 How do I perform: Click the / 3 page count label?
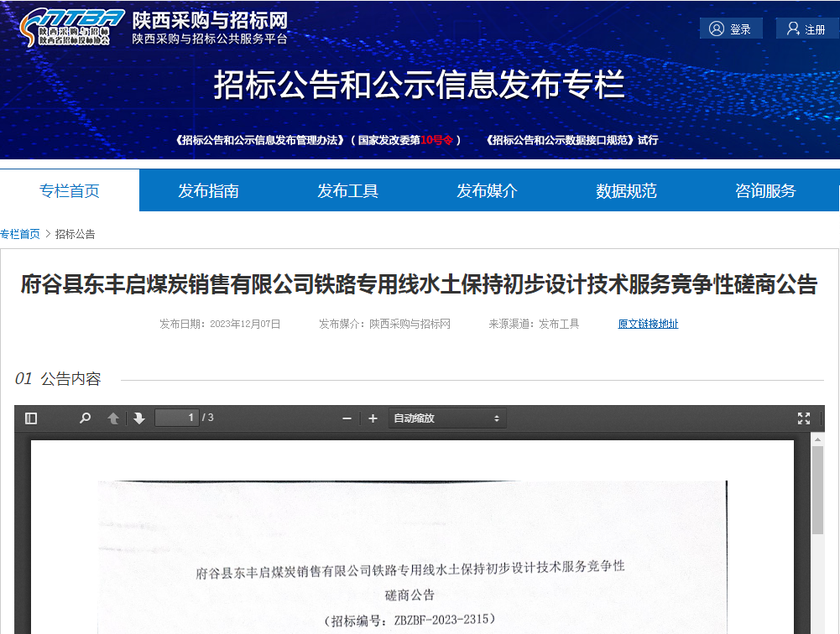click(208, 418)
